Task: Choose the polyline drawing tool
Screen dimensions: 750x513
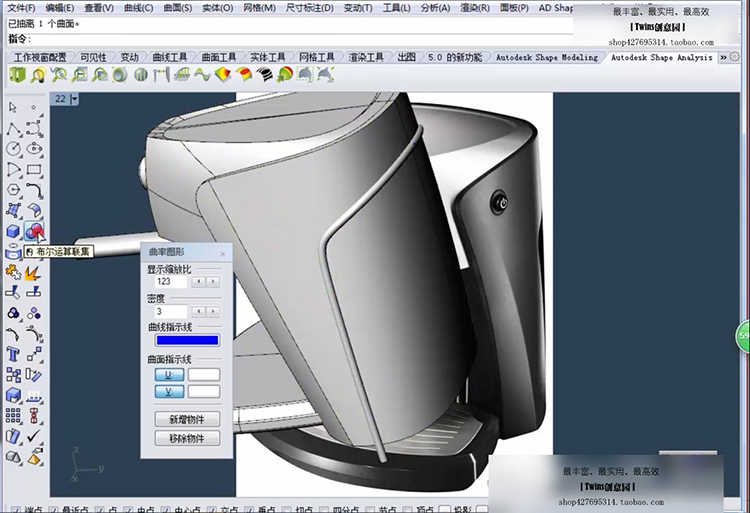Action: (x=13, y=128)
